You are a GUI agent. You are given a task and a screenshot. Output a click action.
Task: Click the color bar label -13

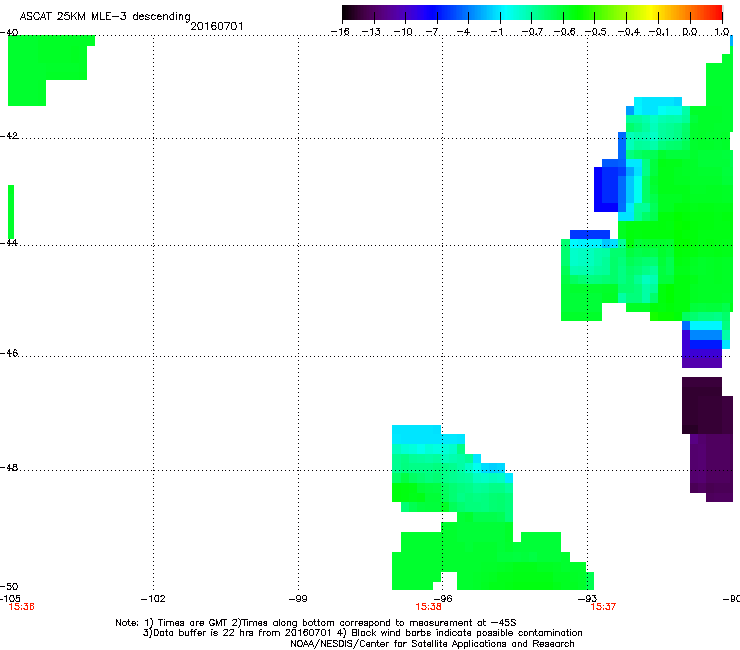coord(371,32)
